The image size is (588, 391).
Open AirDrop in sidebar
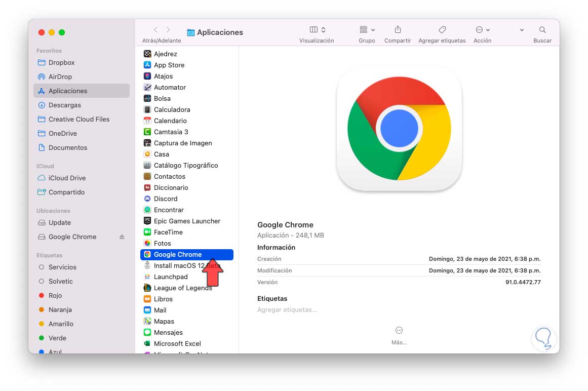click(82, 77)
